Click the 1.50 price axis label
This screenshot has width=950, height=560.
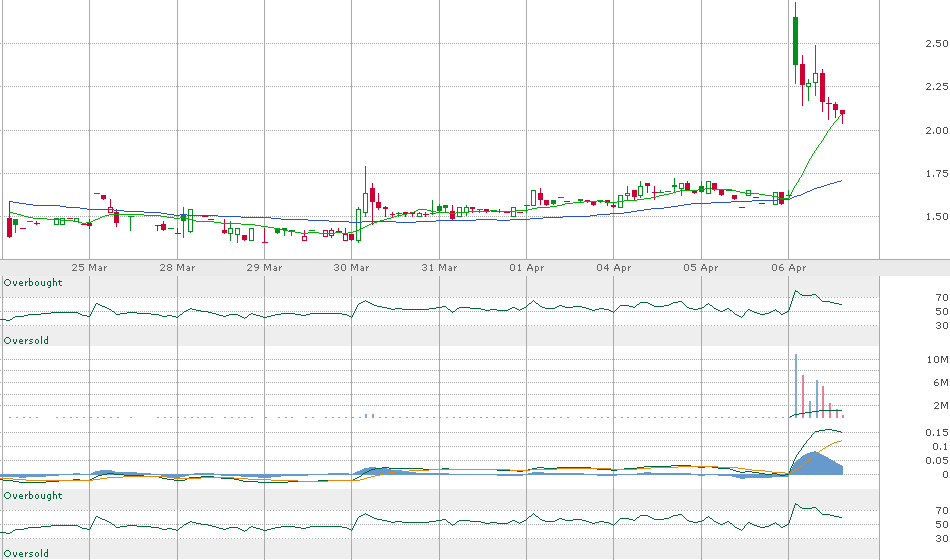click(x=937, y=216)
